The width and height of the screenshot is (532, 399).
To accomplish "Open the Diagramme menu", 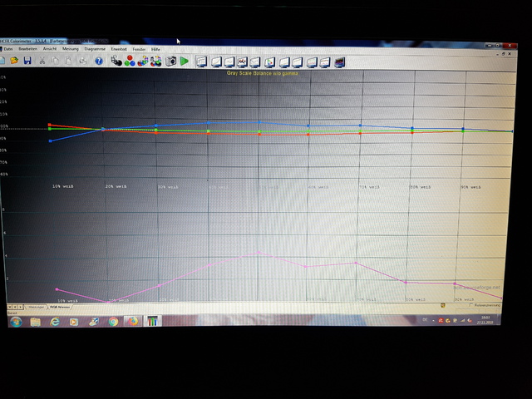I will (x=95, y=49).
